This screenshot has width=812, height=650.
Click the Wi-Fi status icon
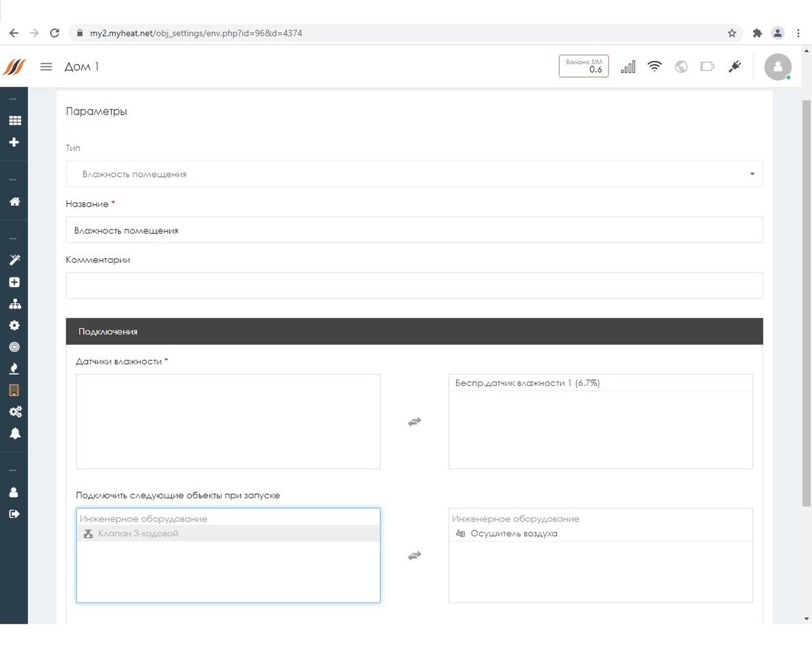tap(654, 66)
